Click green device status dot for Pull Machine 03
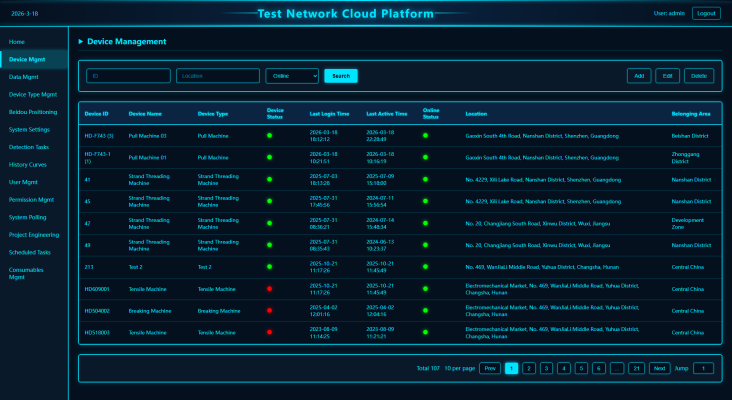This screenshot has height=400, width=732. pyautogui.click(x=269, y=135)
